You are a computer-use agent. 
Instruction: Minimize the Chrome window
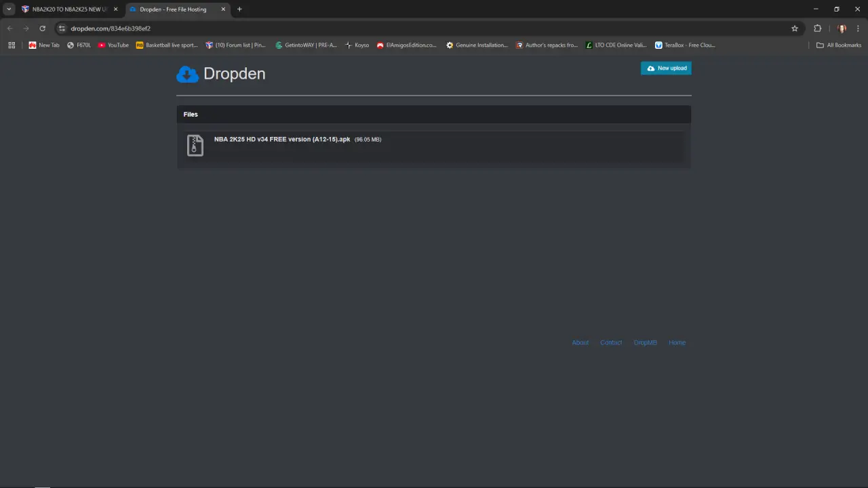coord(816,9)
